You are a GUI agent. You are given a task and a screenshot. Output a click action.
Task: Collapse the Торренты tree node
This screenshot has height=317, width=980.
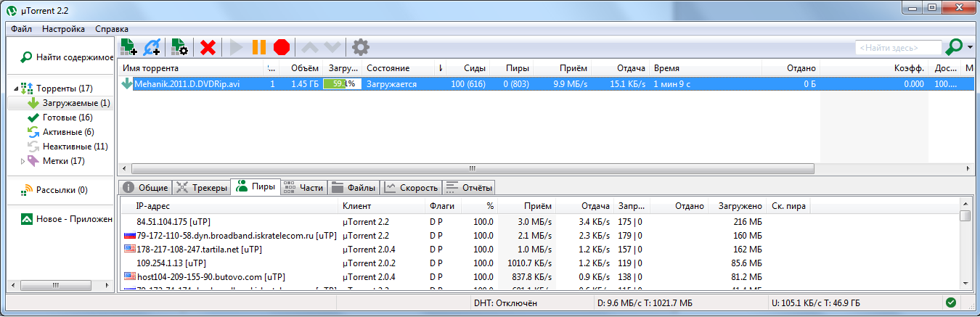click(x=16, y=88)
